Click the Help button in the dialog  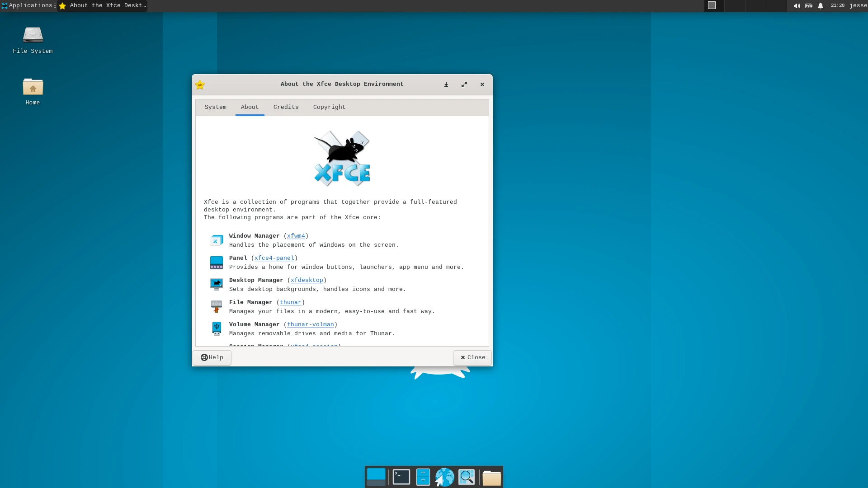212,357
